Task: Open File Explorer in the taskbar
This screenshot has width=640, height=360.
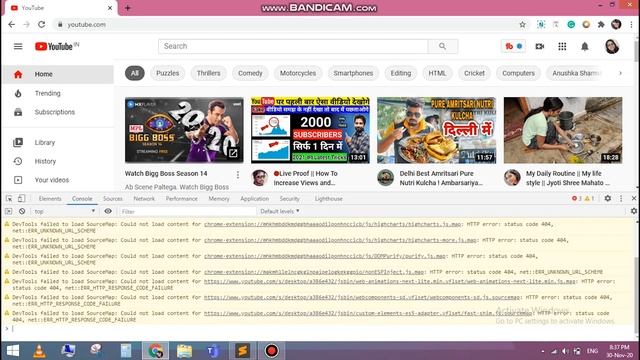Action: [x=184, y=351]
